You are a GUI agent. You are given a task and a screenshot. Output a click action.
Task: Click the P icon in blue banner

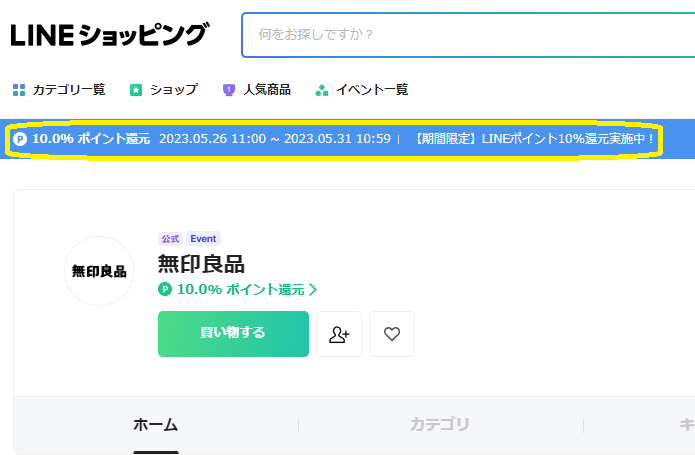[x=20, y=139]
